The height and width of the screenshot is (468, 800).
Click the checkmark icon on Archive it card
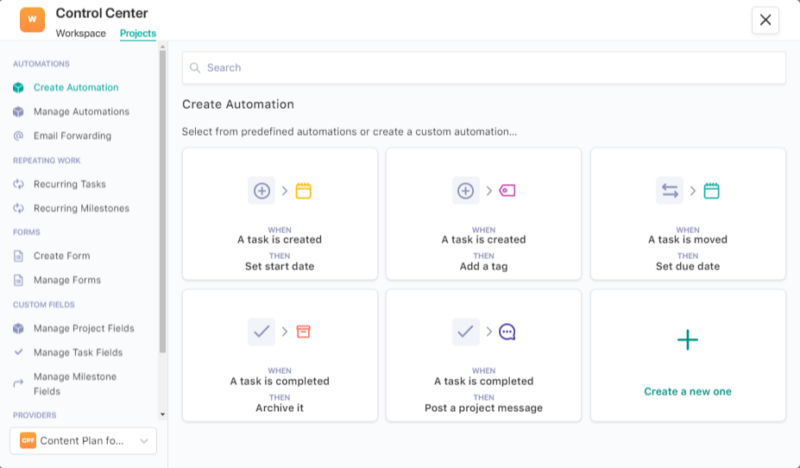click(x=262, y=332)
